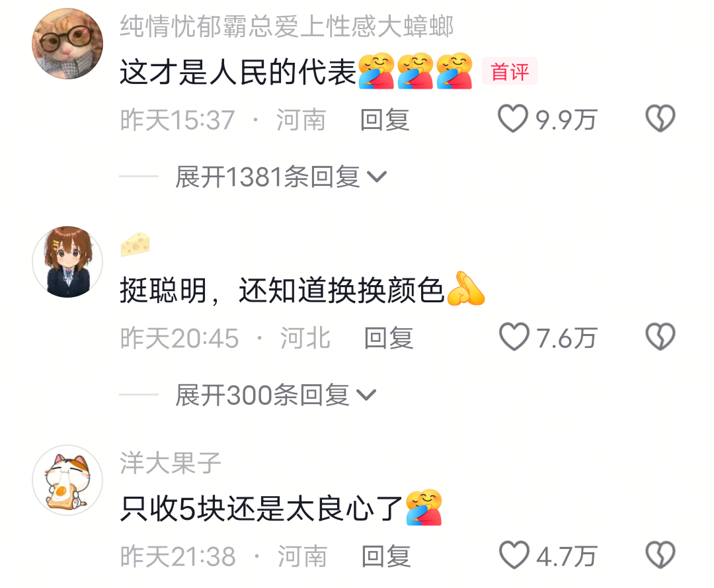714x588 pixels.
Task: Click the comment text 挺聪明，还知道换换颜色
Action: coord(282,290)
